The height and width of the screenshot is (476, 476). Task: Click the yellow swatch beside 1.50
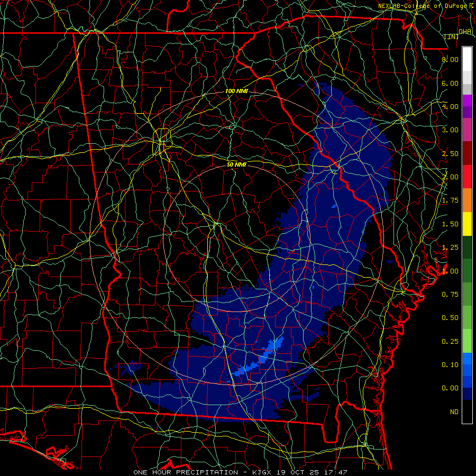[x=467, y=224]
